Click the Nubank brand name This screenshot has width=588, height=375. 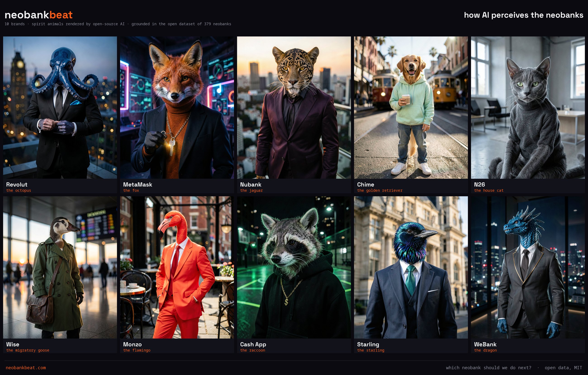[x=251, y=185]
